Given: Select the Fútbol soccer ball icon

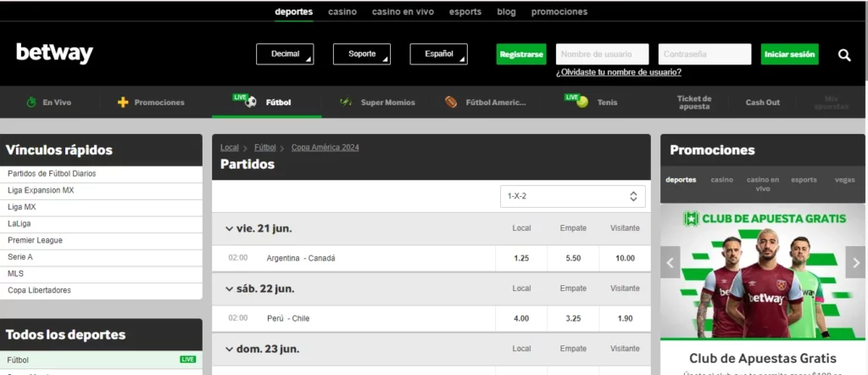Looking at the screenshot, I should 250,102.
